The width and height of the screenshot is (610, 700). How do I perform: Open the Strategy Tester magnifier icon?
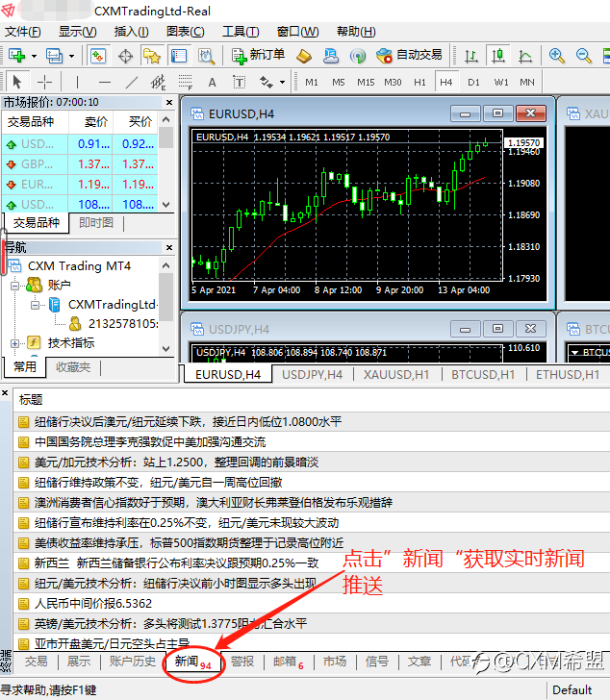[206, 56]
